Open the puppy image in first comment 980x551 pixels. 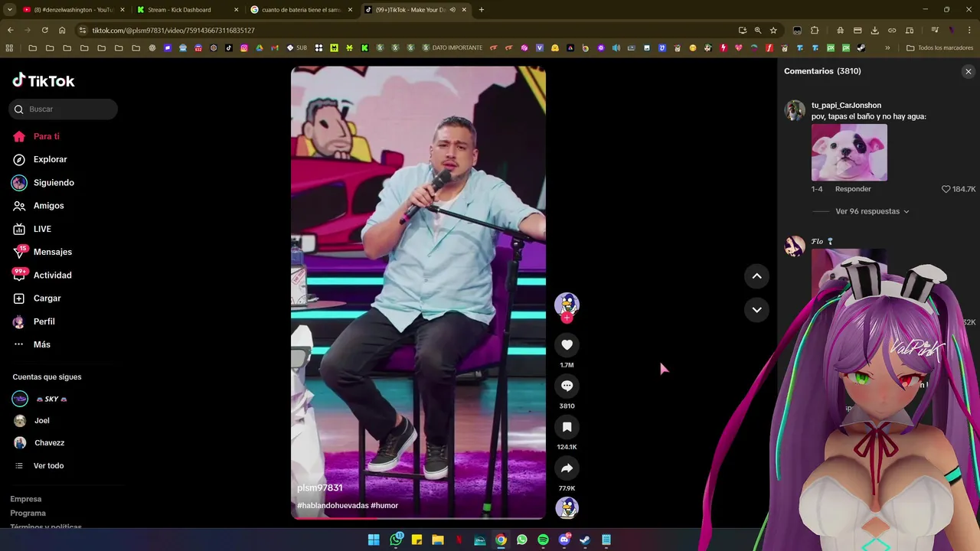(x=849, y=152)
